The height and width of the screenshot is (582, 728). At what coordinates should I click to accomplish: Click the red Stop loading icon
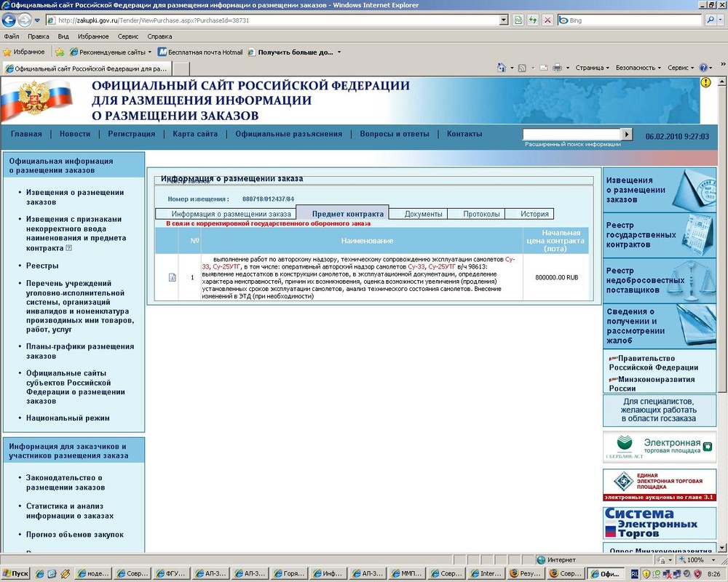(x=548, y=20)
